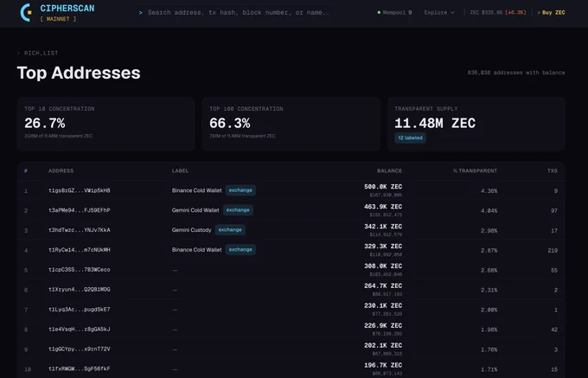The image size is (588, 378).
Task: Sort by the ADDRESS column header
Action: click(x=61, y=170)
